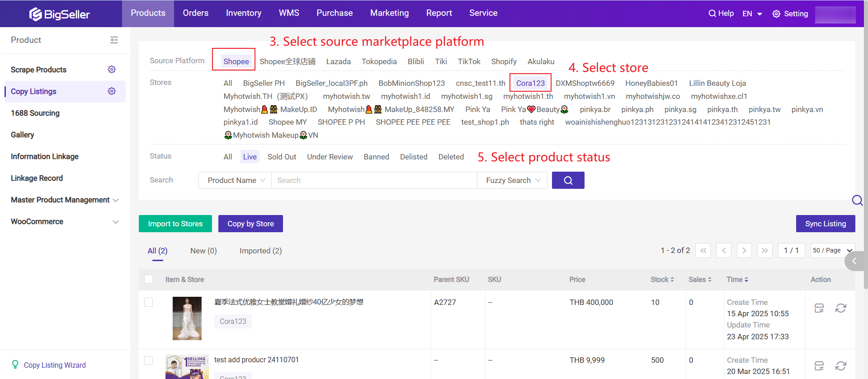Open Scrape Products settings gear

pos(112,70)
